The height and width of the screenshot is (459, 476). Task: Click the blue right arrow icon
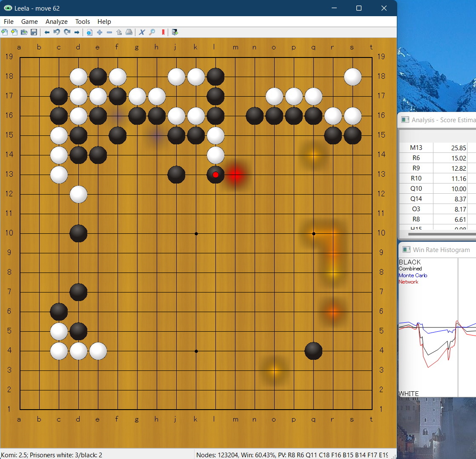click(77, 32)
